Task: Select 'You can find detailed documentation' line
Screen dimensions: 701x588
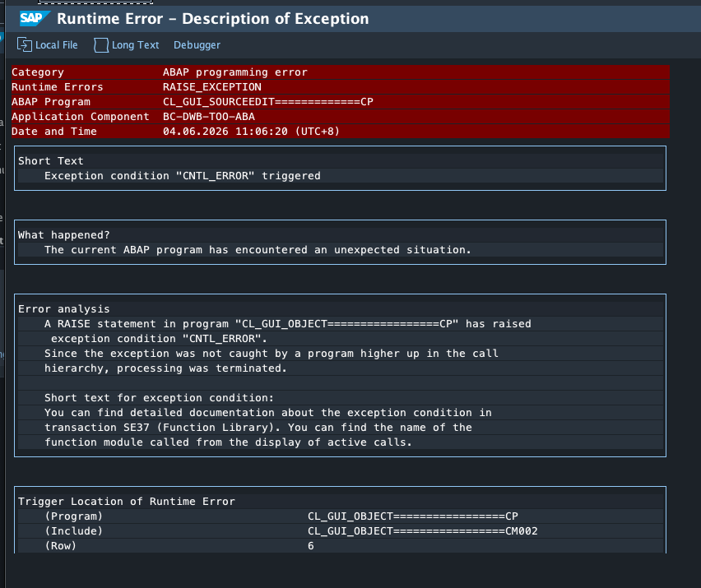Action: 267,412
